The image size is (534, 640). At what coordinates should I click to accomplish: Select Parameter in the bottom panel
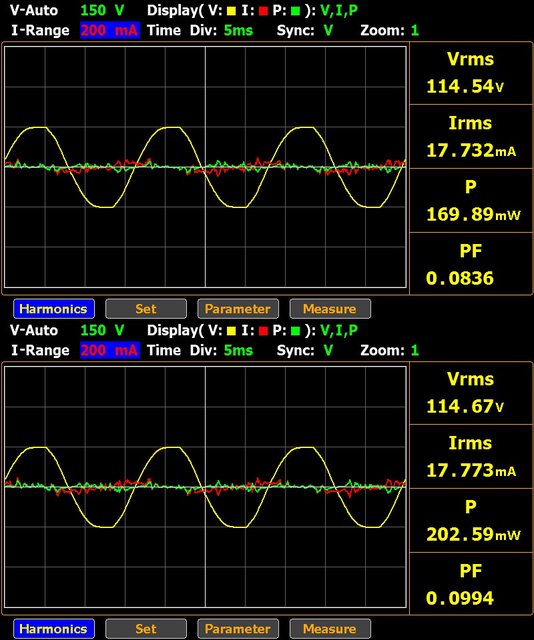(x=238, y=629)
